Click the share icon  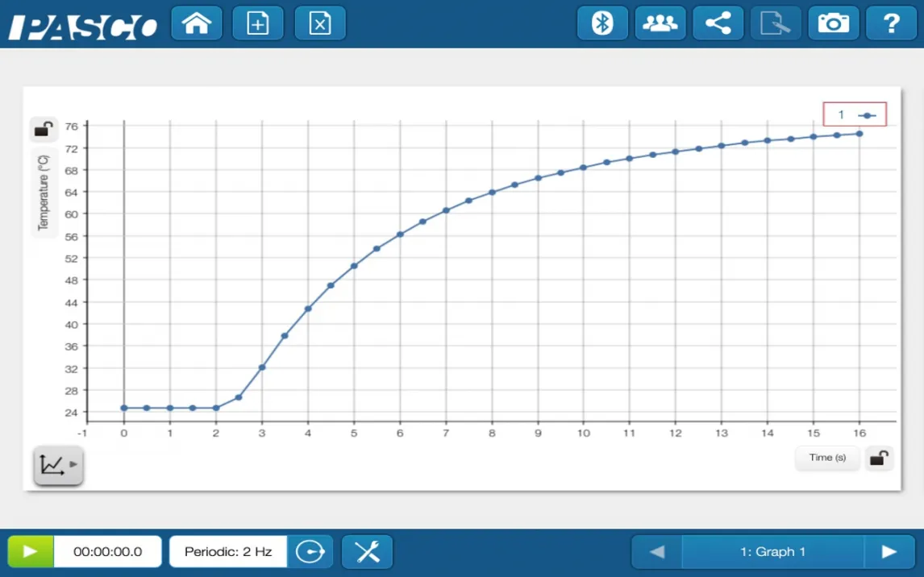pos(718,23)
